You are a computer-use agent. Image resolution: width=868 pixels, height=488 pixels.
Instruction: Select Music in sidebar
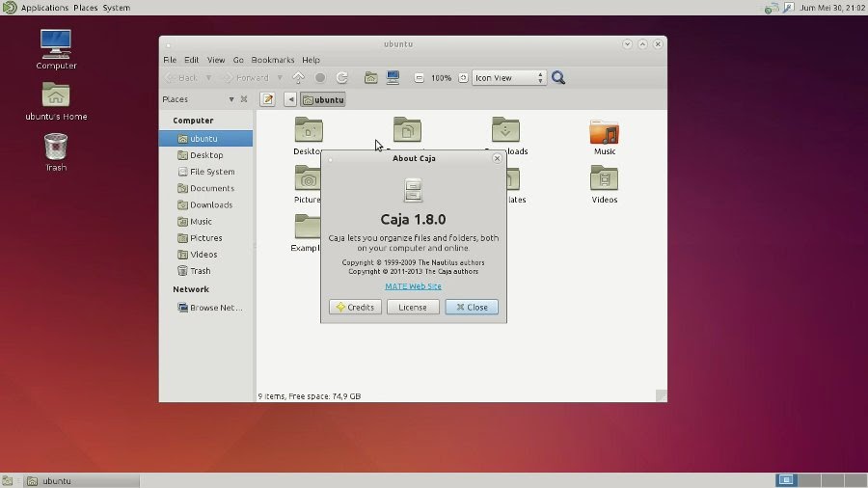pyautogui.click(x=206, y=221)
